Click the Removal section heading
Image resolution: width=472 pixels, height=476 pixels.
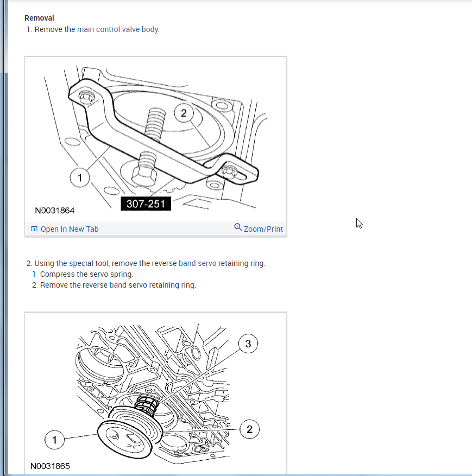[x=39, y=18]
